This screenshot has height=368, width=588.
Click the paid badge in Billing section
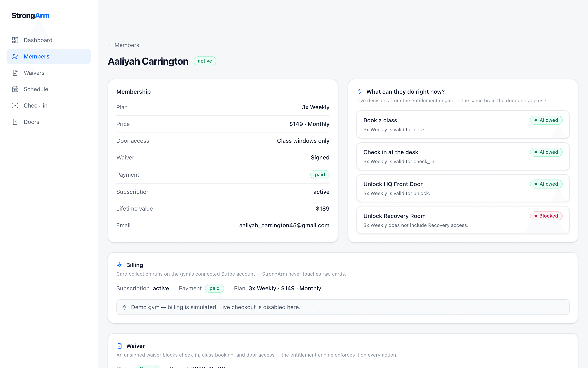click(x=215, y=288)
